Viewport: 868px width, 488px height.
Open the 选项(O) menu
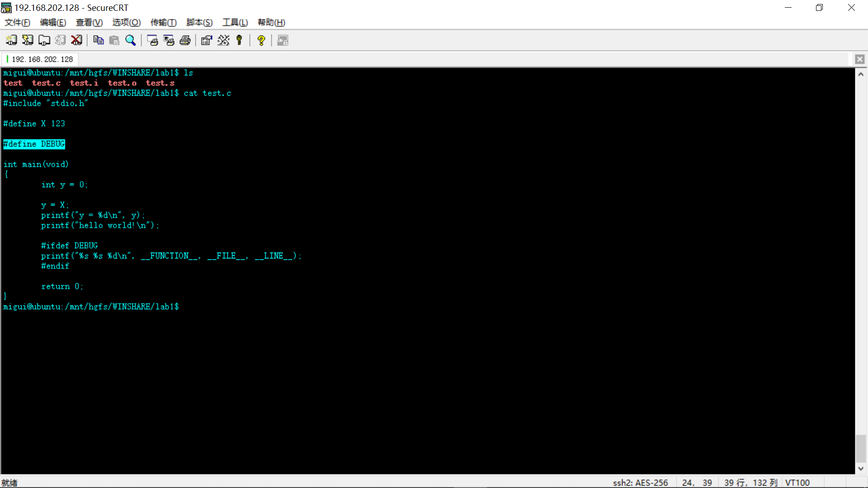pos(126,22)
